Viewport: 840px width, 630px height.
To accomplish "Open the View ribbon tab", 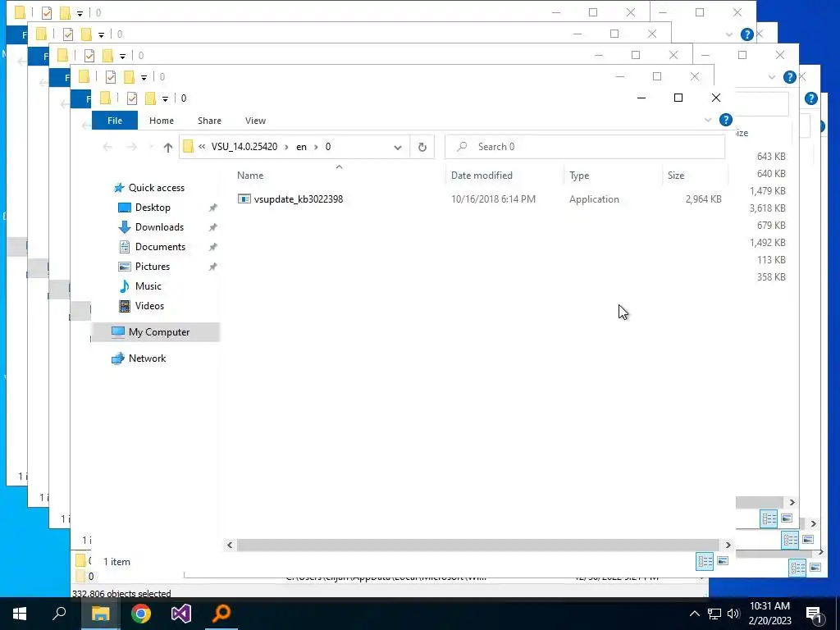I will click(256, 121).
